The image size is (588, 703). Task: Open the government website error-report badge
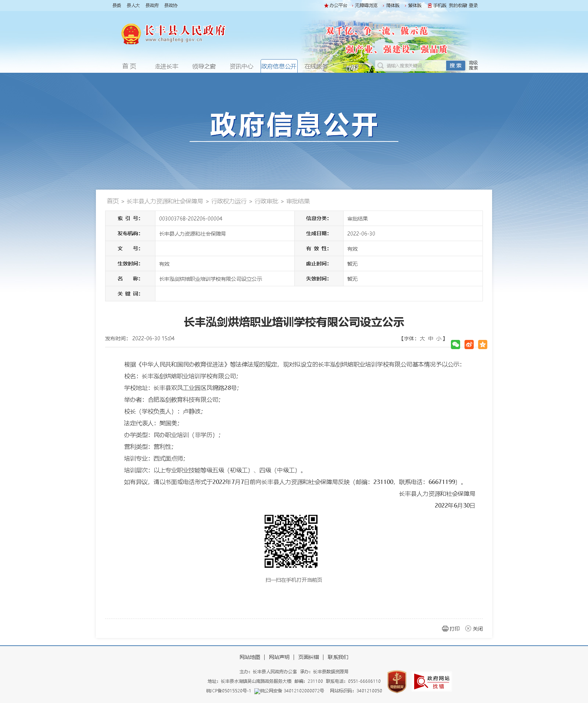coord(432,682)
